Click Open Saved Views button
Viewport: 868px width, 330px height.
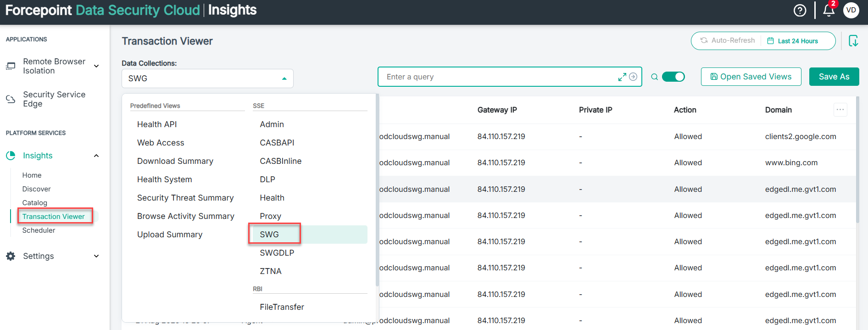[x=751, y=77]
